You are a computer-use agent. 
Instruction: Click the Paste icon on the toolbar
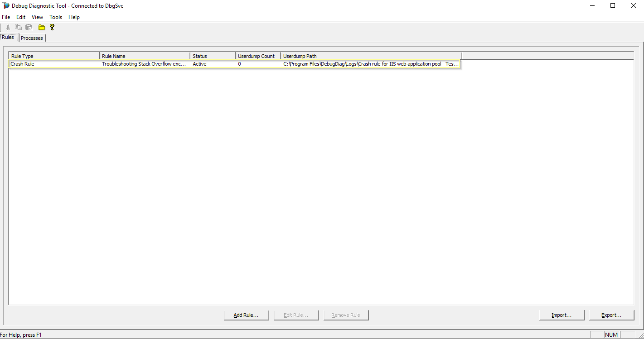click(x=29, y=27)
